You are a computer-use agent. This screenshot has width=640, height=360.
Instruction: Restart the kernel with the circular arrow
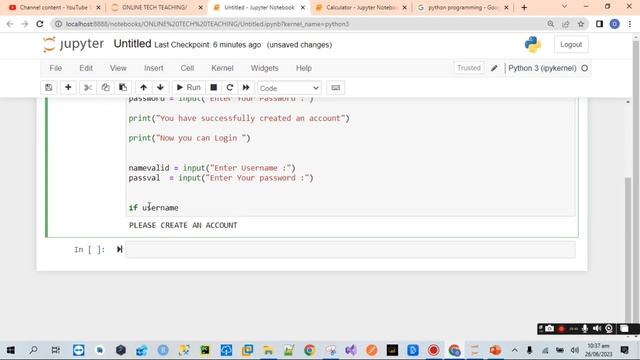[230, 88]
